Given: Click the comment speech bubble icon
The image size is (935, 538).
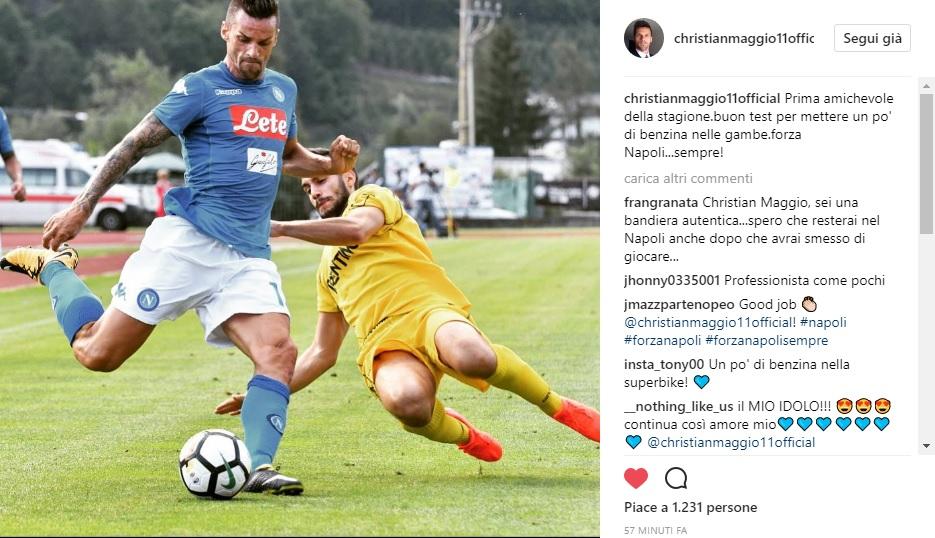Looking at the screenshot, I should point(676,478).
